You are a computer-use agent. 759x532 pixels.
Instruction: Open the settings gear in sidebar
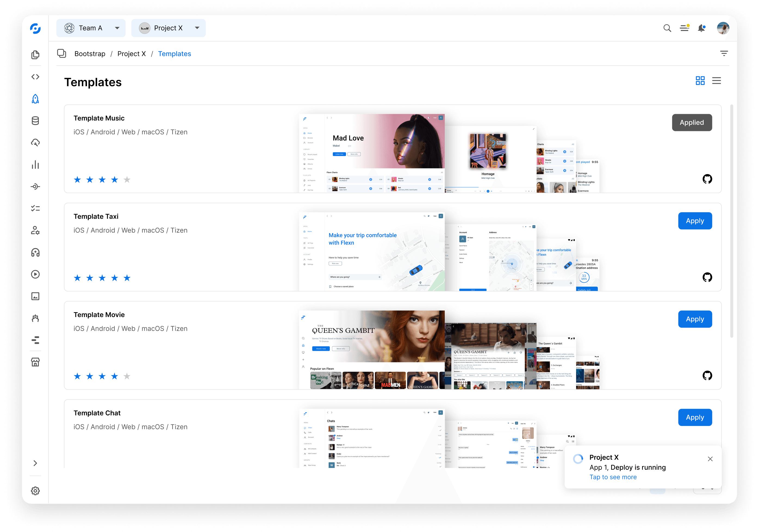[35, 491]
